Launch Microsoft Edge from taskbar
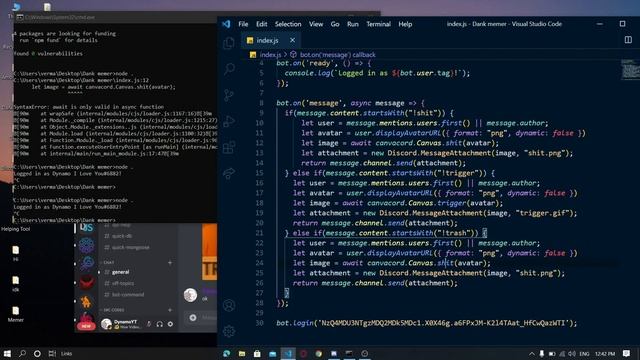640x360 pixels. click(x=227, y=353)
